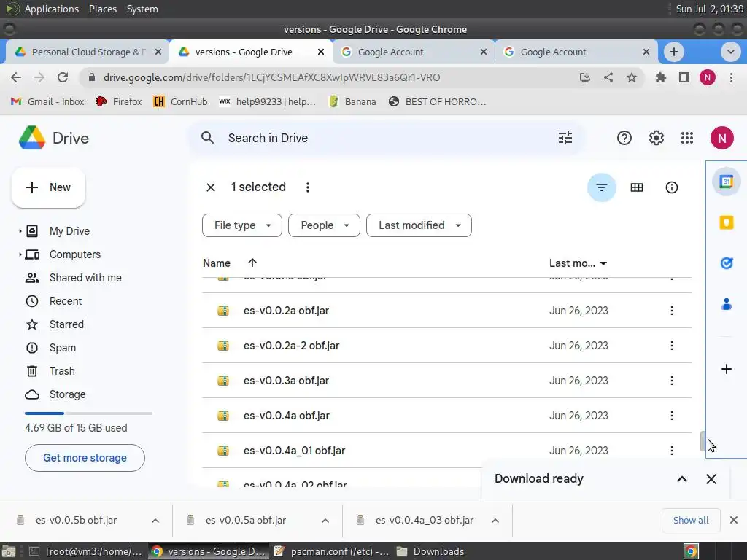More actions for es-v0.0.4a obf.jar
Screen dimensions: 747x560
point(671,416)
